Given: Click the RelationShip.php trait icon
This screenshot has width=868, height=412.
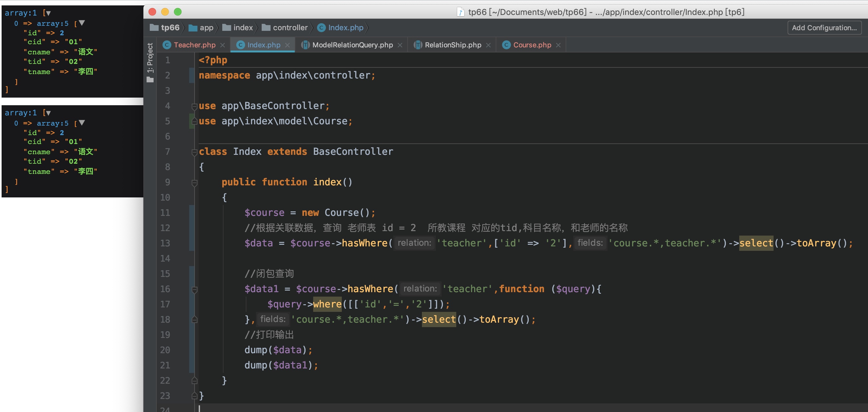Looking at the screenshot, I should tap(418, 45).
